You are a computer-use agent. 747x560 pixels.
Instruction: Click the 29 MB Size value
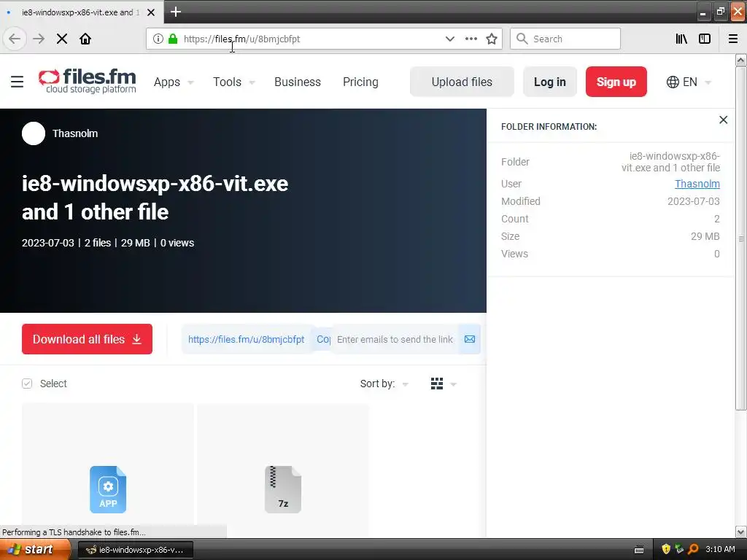(705, 236)
